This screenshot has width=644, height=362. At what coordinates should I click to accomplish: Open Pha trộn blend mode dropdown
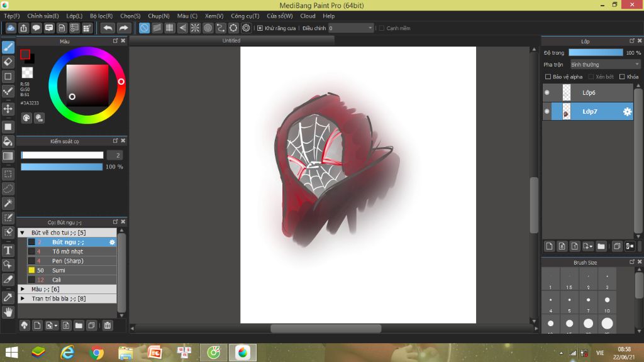605,65
